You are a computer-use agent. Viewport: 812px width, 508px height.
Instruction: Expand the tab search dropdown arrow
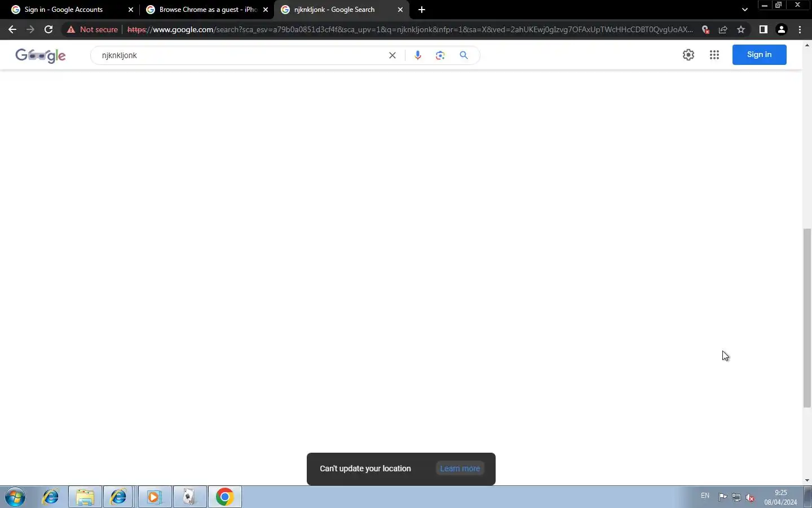click(745, 10)
